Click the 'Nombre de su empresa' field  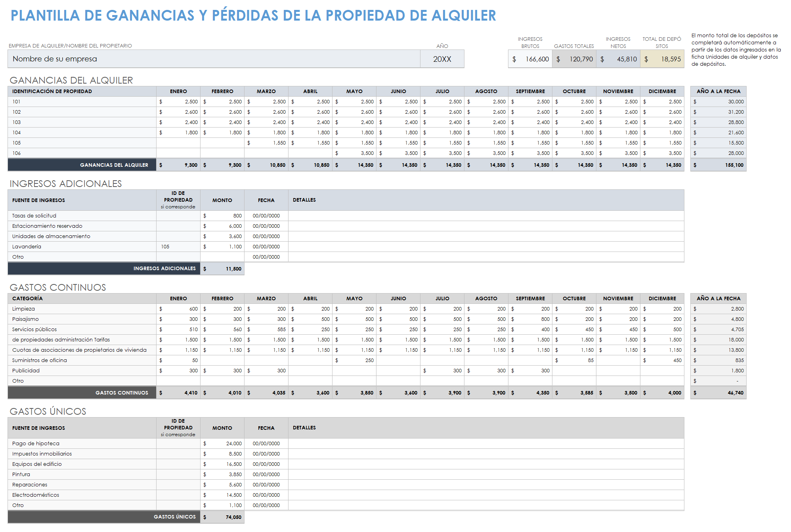214,59
